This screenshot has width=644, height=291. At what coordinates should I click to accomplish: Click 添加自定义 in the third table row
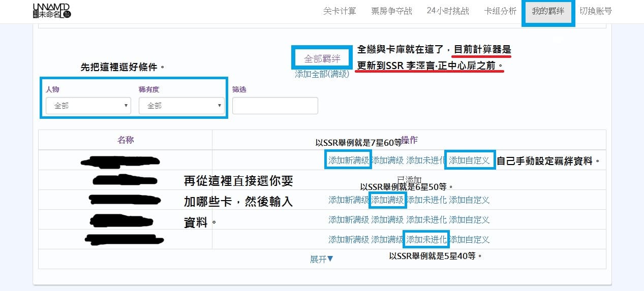[x=469, y=200]
